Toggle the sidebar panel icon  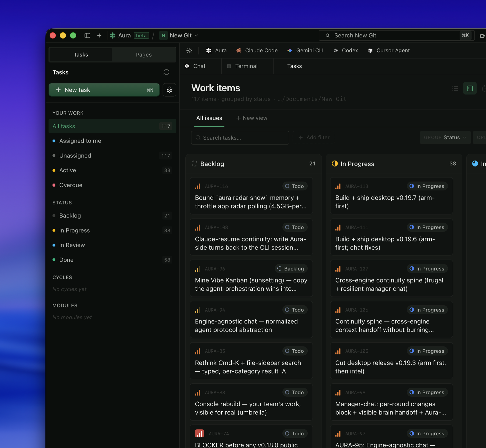click(87, 35)
